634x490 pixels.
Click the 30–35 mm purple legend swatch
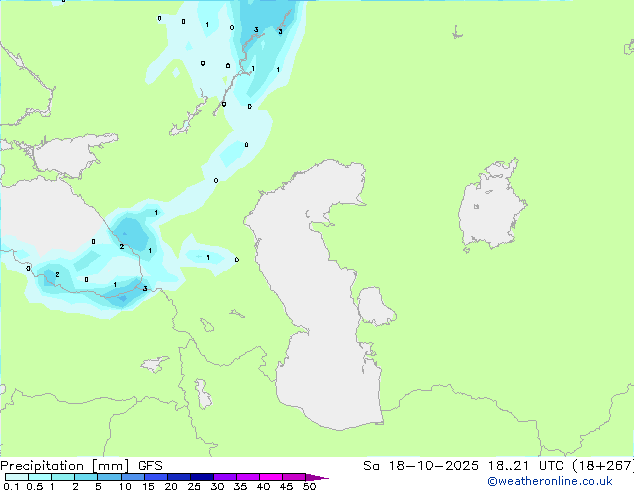[225, 477]
